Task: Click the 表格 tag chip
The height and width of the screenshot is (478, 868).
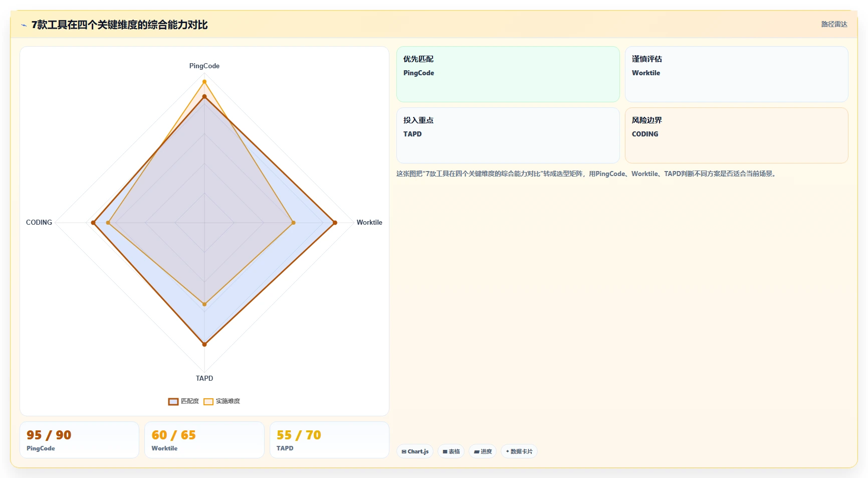Action: click(x=451, y=451)
